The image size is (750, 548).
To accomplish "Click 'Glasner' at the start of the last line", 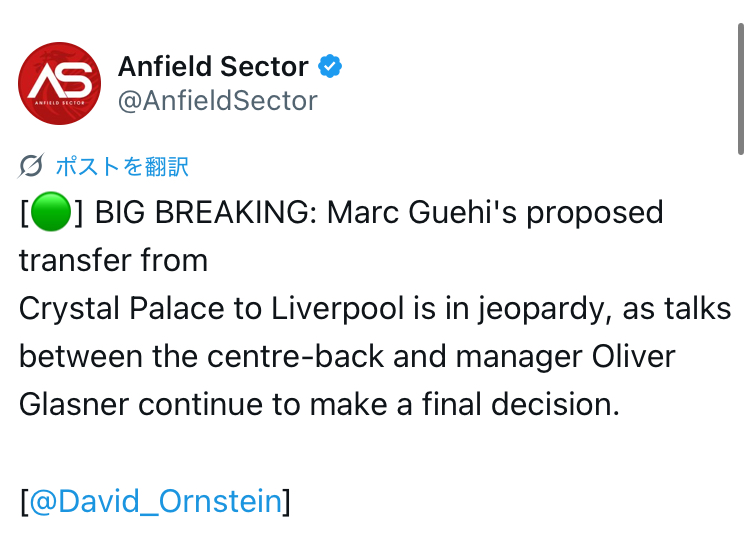I will (x=74, y=405).
